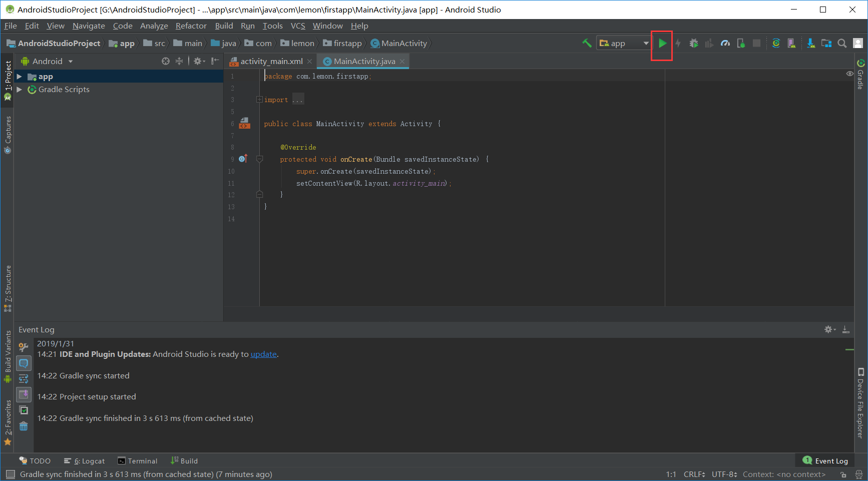This screenshot has width=868, height=481.
Task: Click the Collapse All icon in Project panel
Action: point(179,61)
